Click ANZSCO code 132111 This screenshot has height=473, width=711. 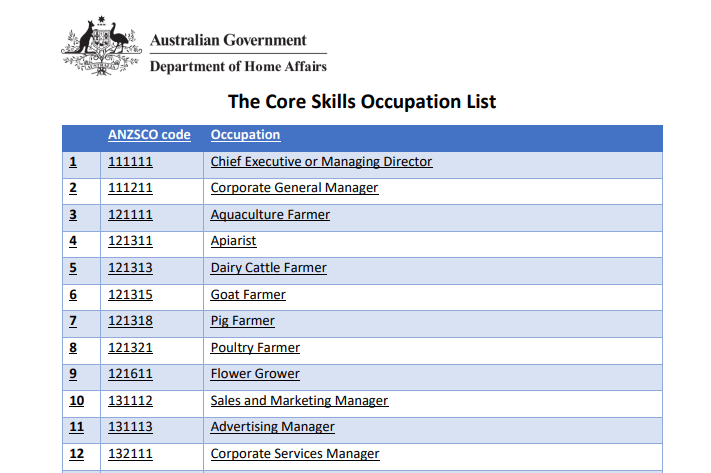point(129,454)
